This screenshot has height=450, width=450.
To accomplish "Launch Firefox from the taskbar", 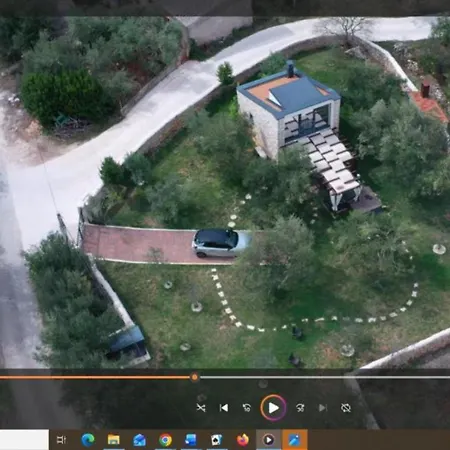I will coord(243,440).
